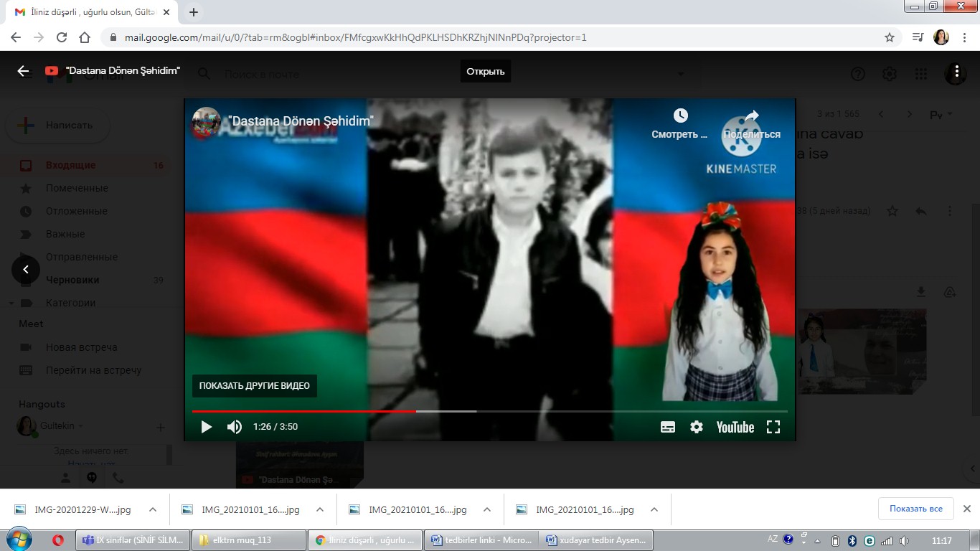Screen dimensions: 980x551
Task: Open video title link "Dastana Dönən Şəhidim"
Action: point(301,121)
